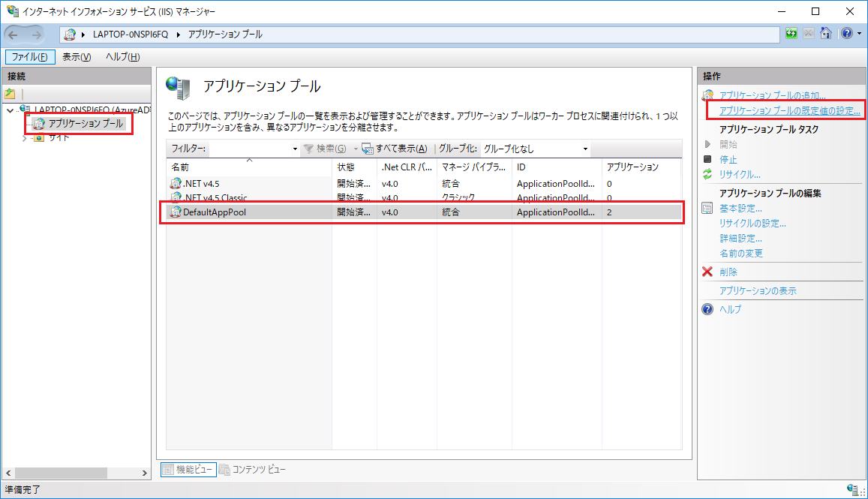Click the back navigation arrow
This screenshot has height=499, width=868.
point(14,35)
